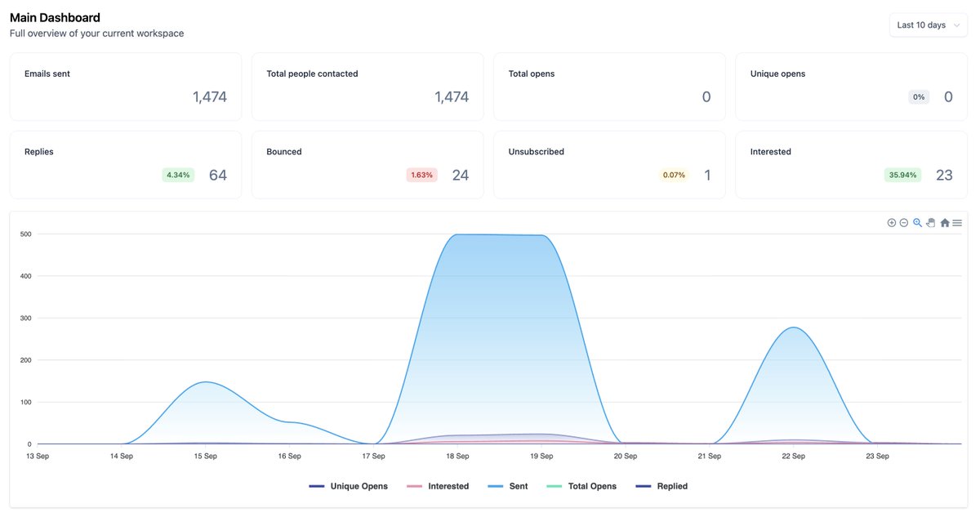The height and width of the screenshot is (517, 980).
Task: Click the bounced count 24
Action: (461, 175)
